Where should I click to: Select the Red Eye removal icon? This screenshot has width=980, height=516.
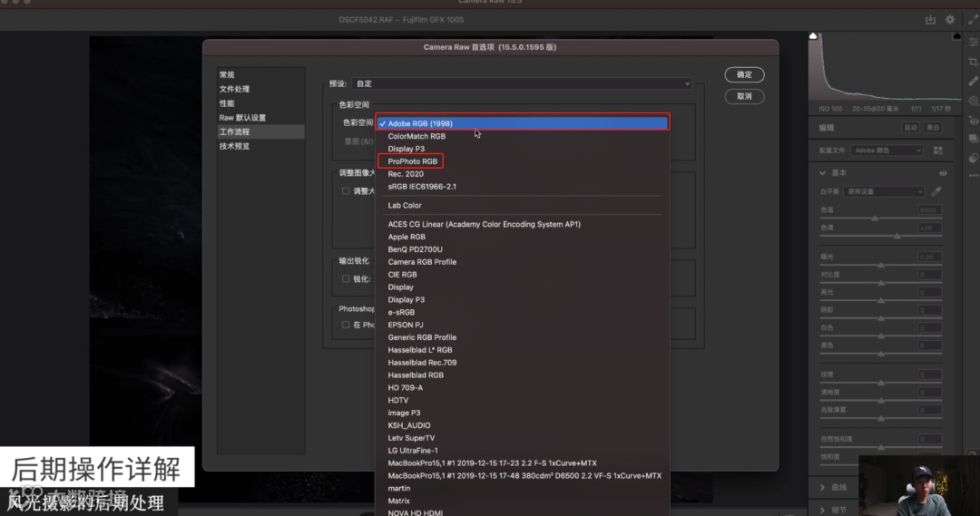coord(974,121)
